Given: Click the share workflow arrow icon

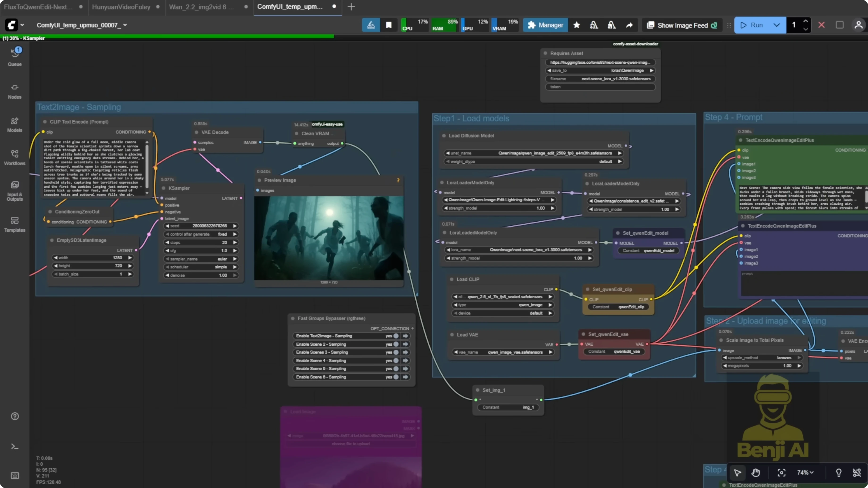Looking at the screenshot, I should (x=630, y=25).
